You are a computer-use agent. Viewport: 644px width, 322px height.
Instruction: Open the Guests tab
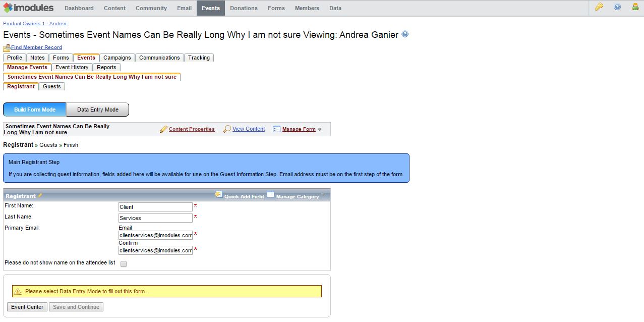tap(51, 86)
